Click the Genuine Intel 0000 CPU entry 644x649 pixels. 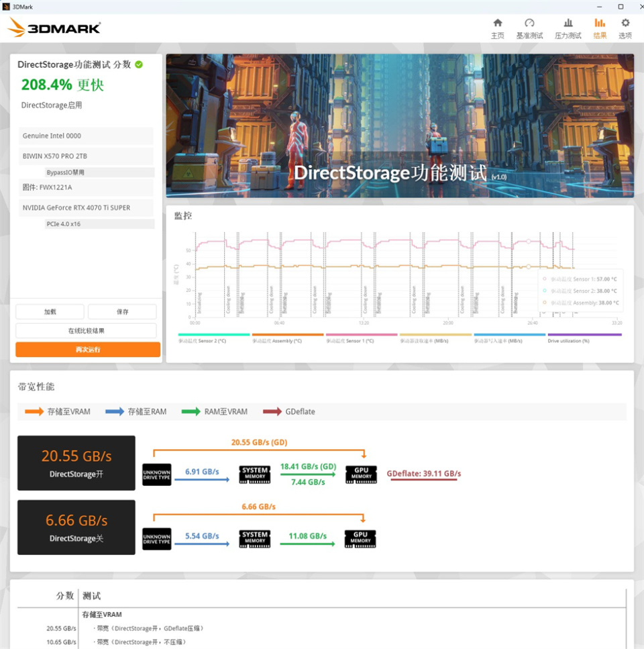coord(86,136)
